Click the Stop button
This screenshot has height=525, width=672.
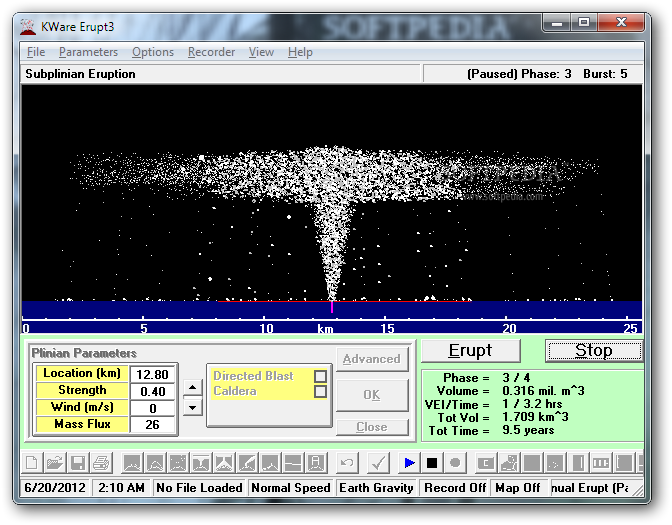pyautogui.click(x=594, y=351)
